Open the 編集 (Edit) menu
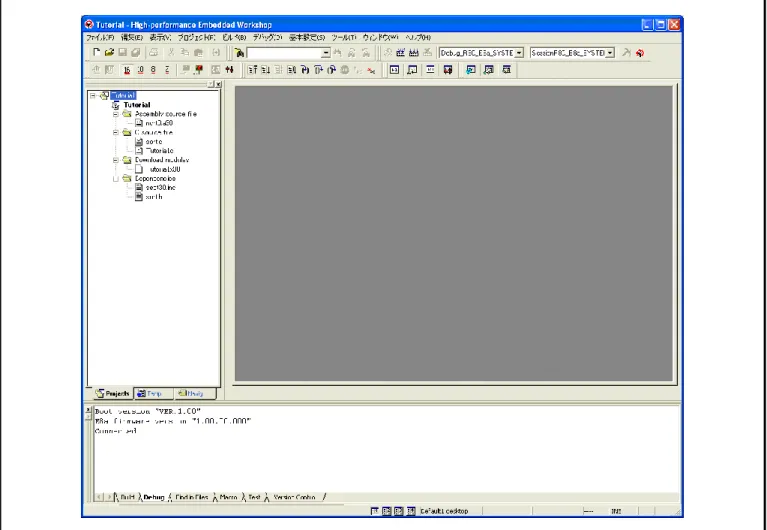This screenshot has width=767, height=530. click(132, 38)
